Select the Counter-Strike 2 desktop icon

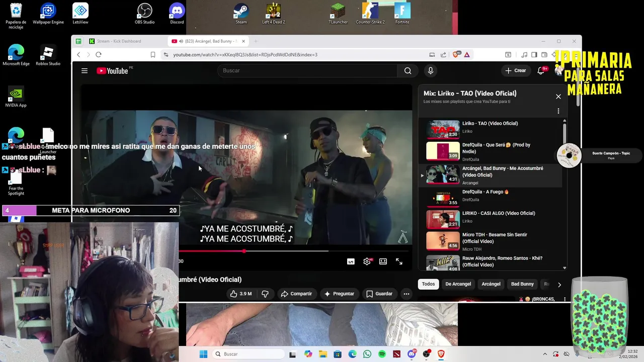(370, 14)
